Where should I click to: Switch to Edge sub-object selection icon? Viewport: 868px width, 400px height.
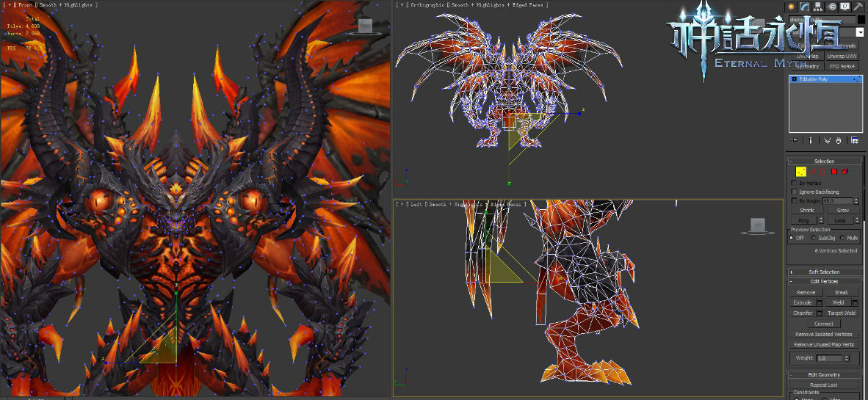coord(813,171)
